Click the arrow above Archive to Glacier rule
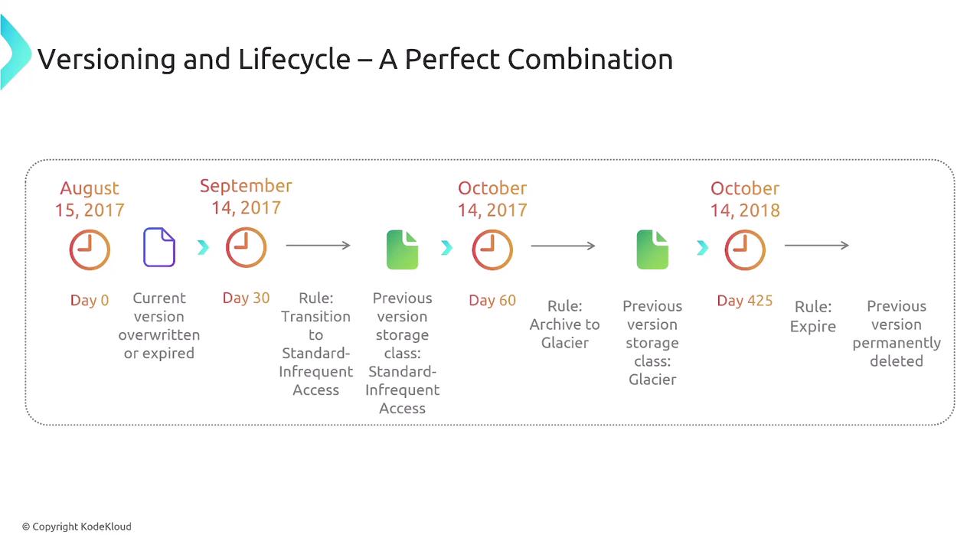980x551 pixels. 563,246
